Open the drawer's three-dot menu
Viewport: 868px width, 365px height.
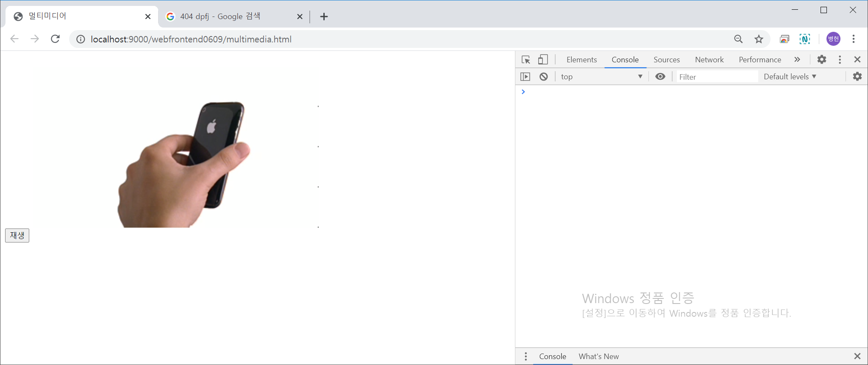click(x=526, y=357)
